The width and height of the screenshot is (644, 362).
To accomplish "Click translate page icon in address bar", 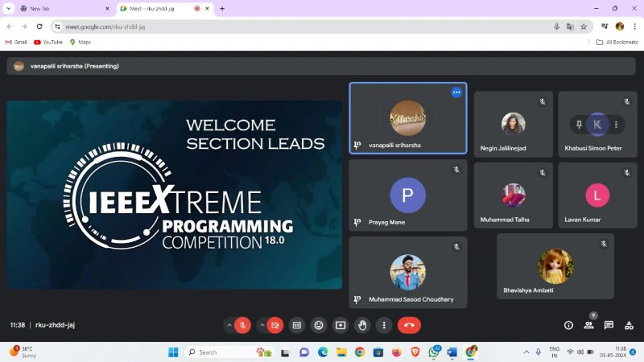I will tap(570, 27).
